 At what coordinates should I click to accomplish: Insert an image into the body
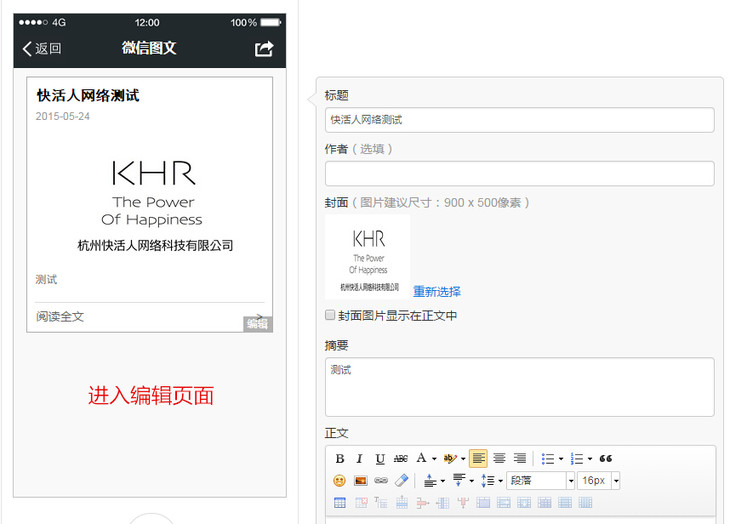(x=360, y=480)
